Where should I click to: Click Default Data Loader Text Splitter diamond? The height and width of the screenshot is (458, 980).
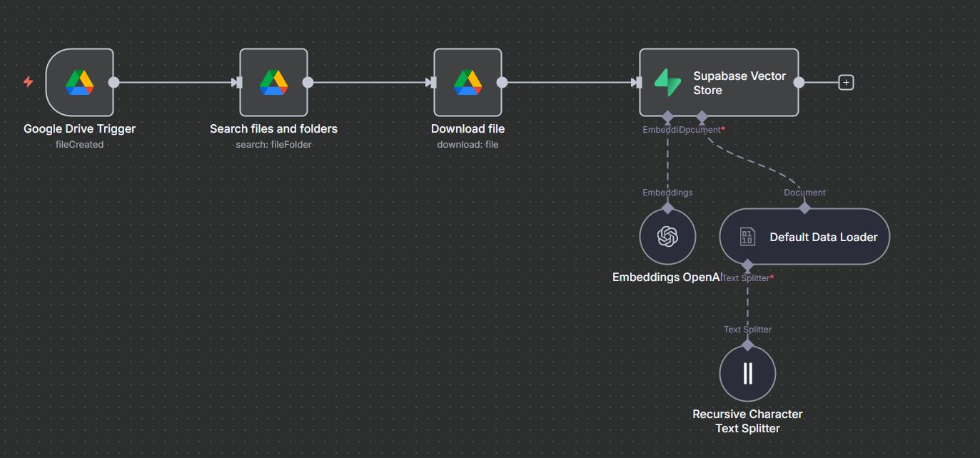[x=747, y=265]
